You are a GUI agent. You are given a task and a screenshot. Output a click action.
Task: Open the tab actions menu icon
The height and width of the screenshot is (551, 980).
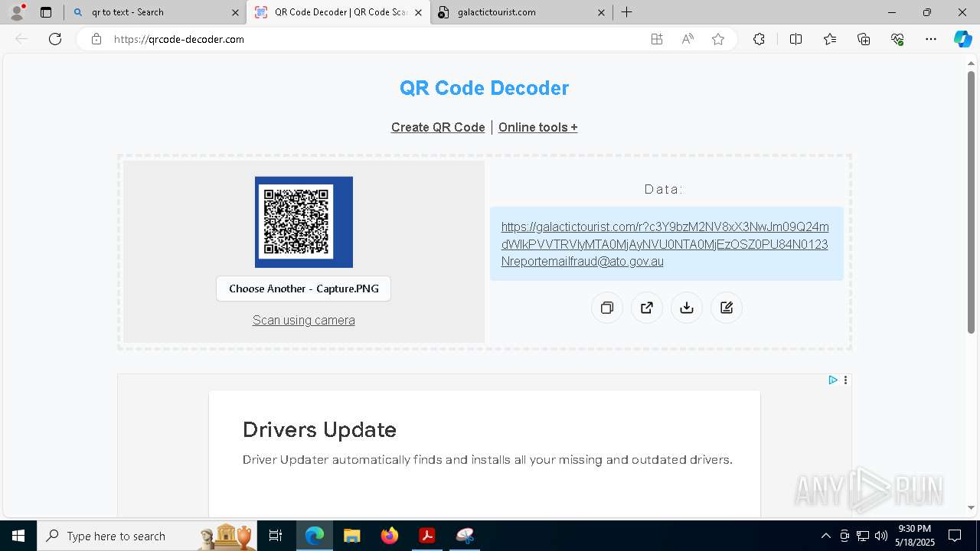46,12
